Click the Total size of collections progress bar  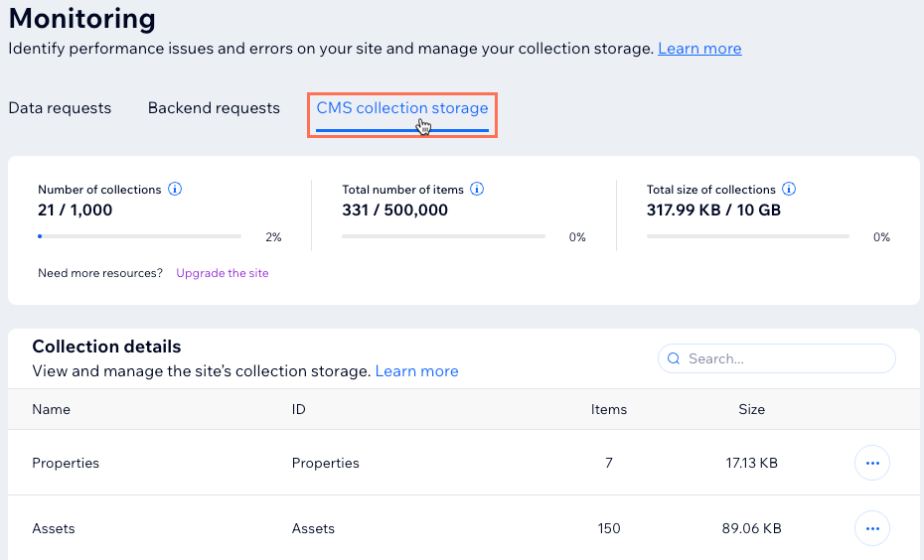click(747, 236)
